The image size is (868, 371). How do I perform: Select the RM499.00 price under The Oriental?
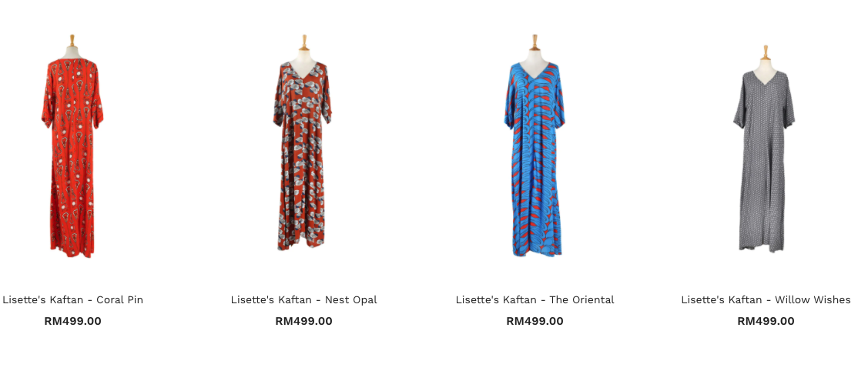(x=535, y=321)
